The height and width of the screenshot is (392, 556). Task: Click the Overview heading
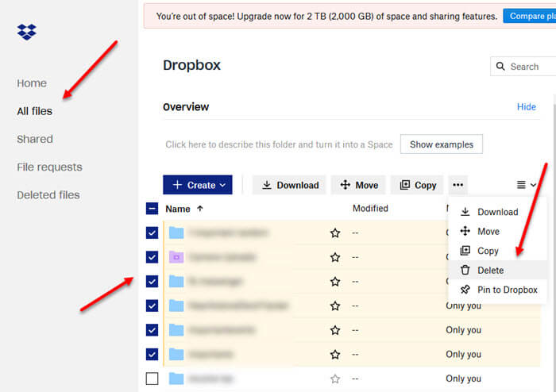(x=186, y=107)
